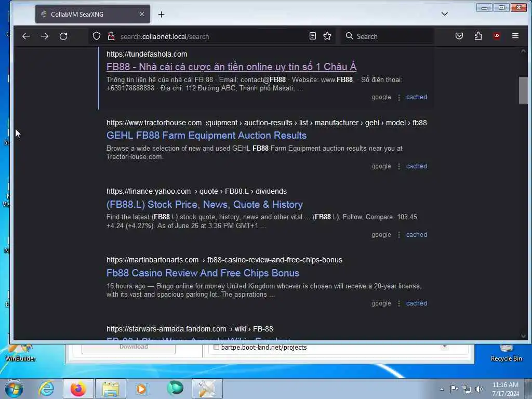
Task: Switch to Firefox on the taskbar
Action: [x=78, y=389]
